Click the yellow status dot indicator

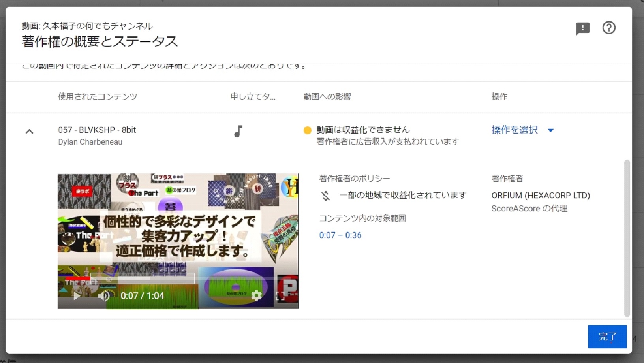pyautogui.click(x=307, y=130)
